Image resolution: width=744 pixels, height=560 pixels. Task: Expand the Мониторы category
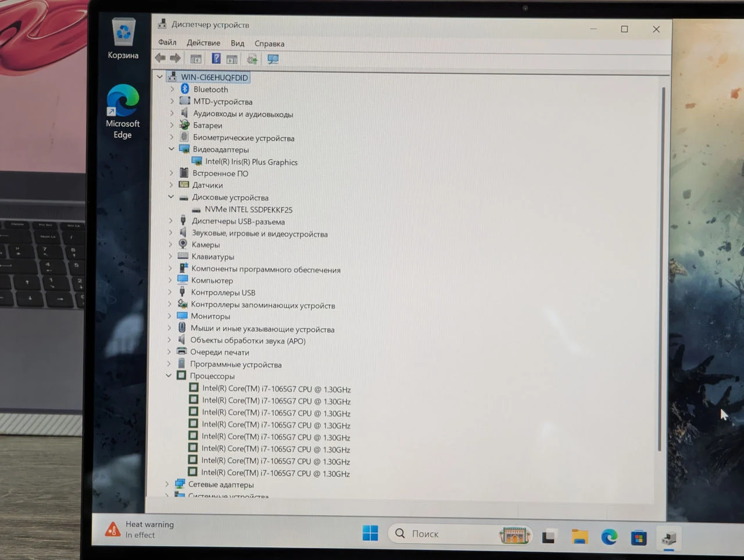tap(170, 316)
